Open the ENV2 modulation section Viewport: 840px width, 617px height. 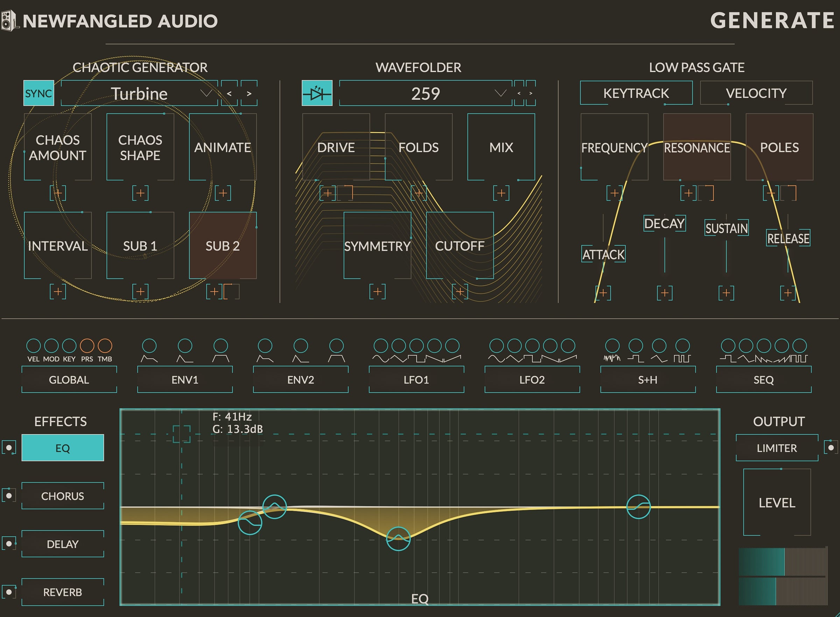[x=301, y=379]
